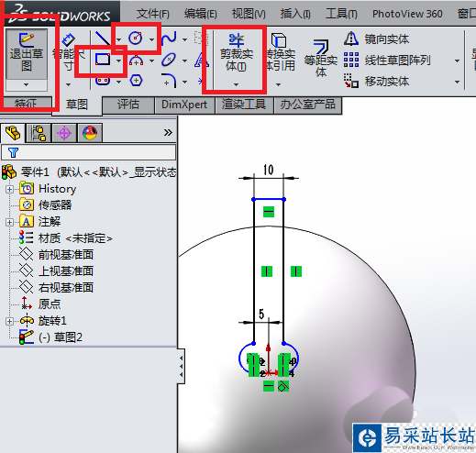This screenshot has height=453, width=476.
Task: Expand the manager panel tabs with » arrow
Action: (x=168, y=132)
